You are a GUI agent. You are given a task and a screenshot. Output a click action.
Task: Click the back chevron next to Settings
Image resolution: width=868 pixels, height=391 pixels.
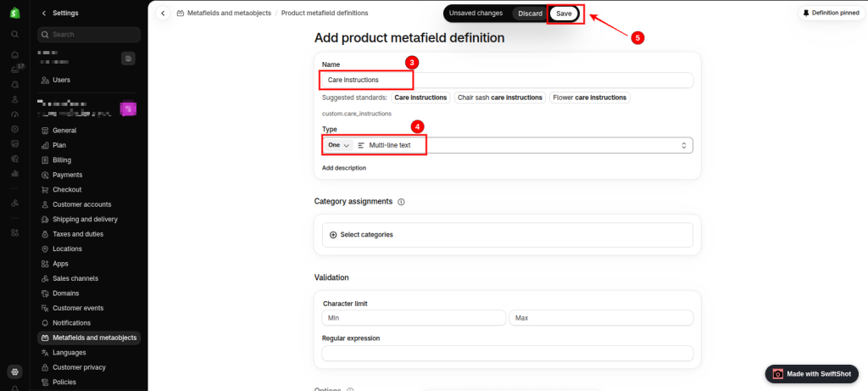pyautogui.click(x=44, y=14)
